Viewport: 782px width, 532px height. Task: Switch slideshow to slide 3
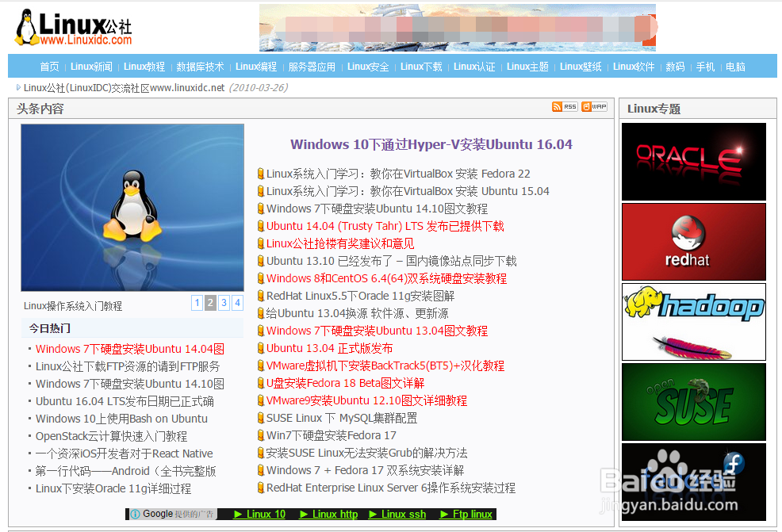[x=224, y=303]
